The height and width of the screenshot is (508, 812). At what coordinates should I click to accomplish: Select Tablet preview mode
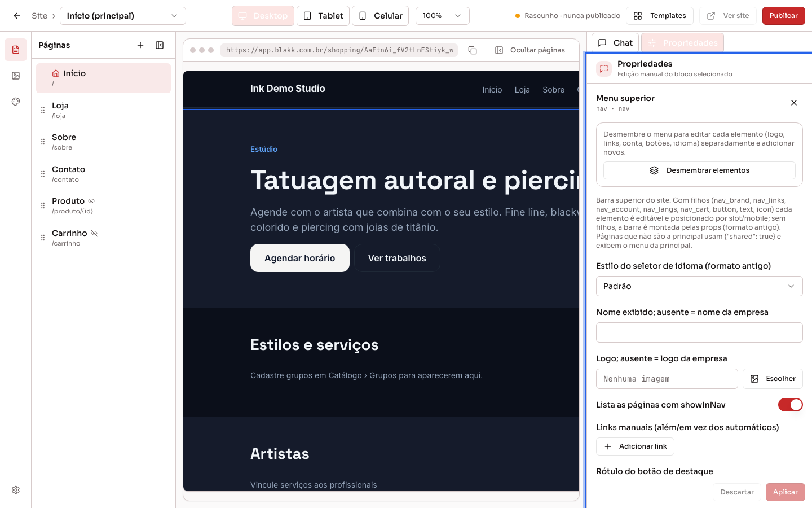(x=323, y=16)
